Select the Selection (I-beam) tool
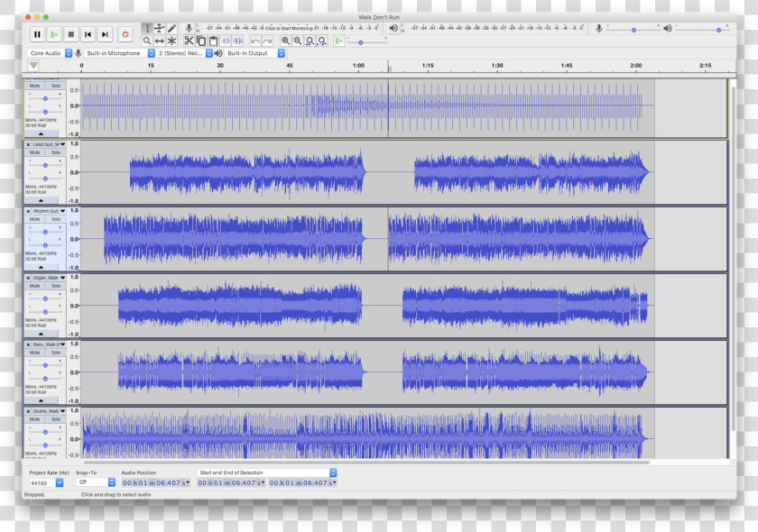The width and height of the screenshot is (758, 532). (147, 29)
